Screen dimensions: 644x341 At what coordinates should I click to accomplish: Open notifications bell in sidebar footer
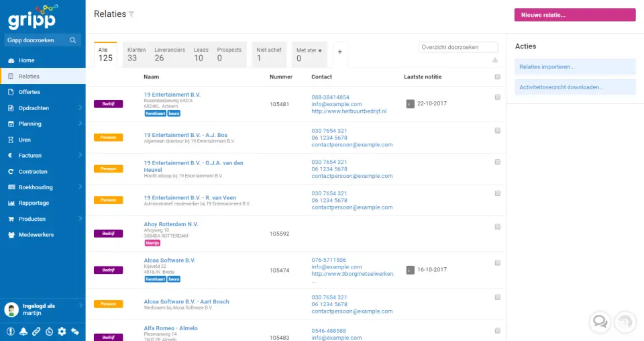point(23,332)
